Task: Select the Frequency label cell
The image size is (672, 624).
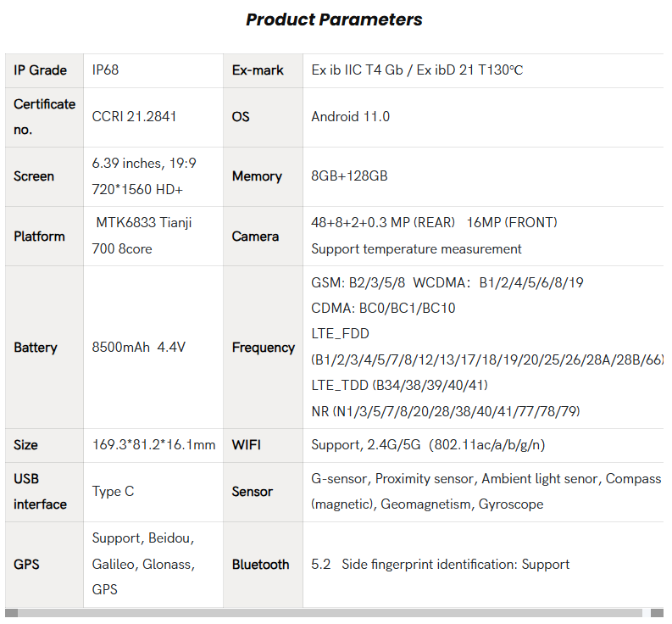Action: 263,348
